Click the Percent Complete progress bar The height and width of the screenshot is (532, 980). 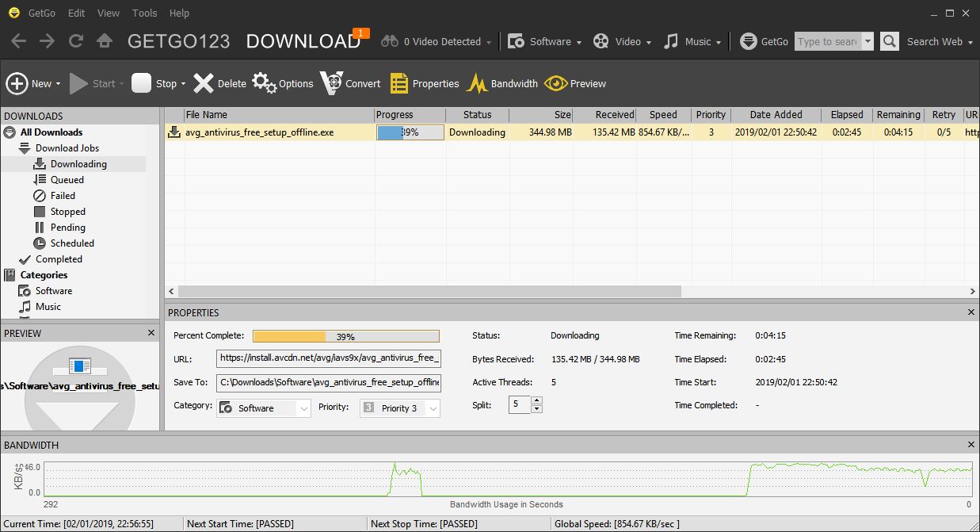(x=345, y=335)
